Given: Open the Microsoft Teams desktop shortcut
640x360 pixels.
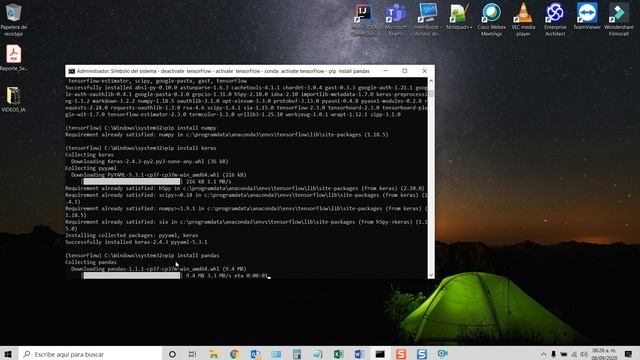Looking at the screenshot, I should click(x=396, y=20).
